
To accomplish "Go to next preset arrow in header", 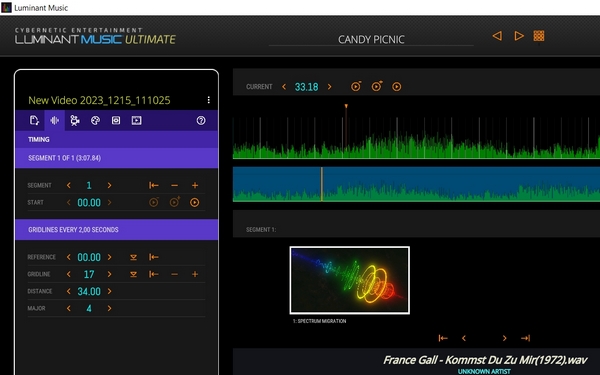I will coord(519,36).
